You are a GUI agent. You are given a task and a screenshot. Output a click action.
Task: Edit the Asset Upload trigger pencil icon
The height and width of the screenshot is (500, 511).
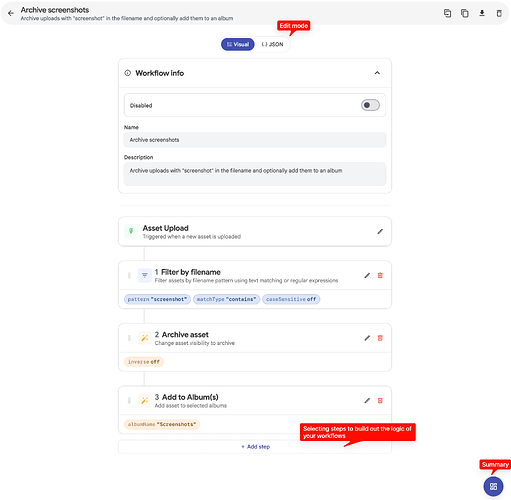pos(380,232)
